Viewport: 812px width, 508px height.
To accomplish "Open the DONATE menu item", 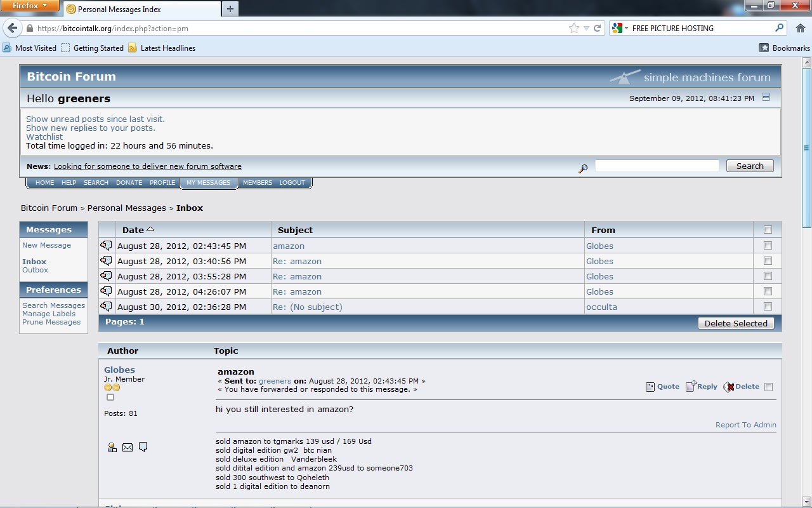I will click(x=129, y=183).
